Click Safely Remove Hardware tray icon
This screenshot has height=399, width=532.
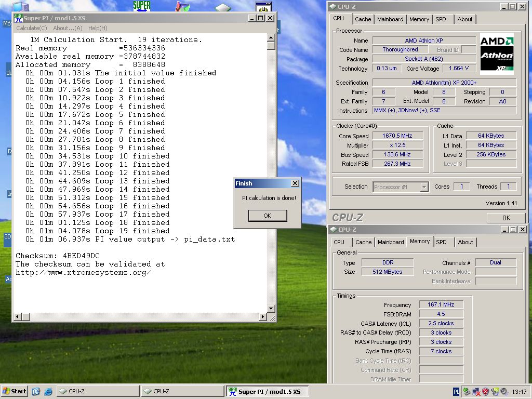(467, 392)
